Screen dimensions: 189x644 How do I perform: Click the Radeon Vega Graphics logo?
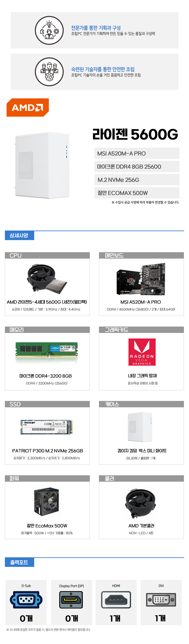[142, 352]
